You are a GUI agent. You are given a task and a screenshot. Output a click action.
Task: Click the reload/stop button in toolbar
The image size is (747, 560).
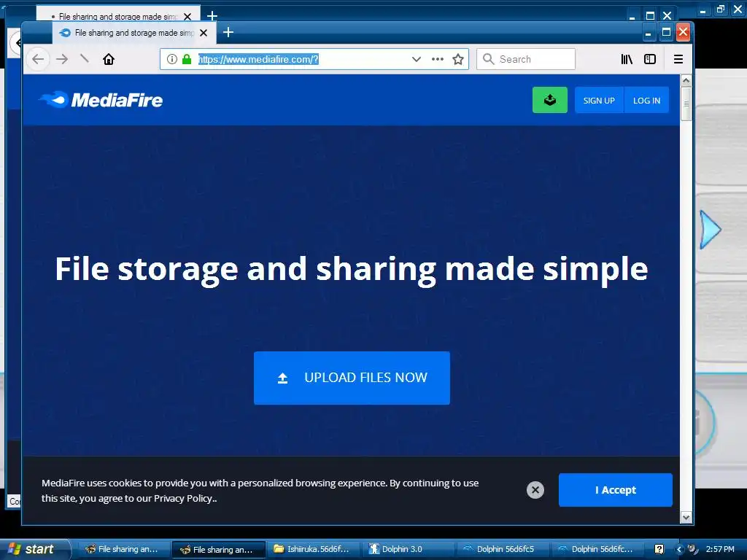(85, 58)
